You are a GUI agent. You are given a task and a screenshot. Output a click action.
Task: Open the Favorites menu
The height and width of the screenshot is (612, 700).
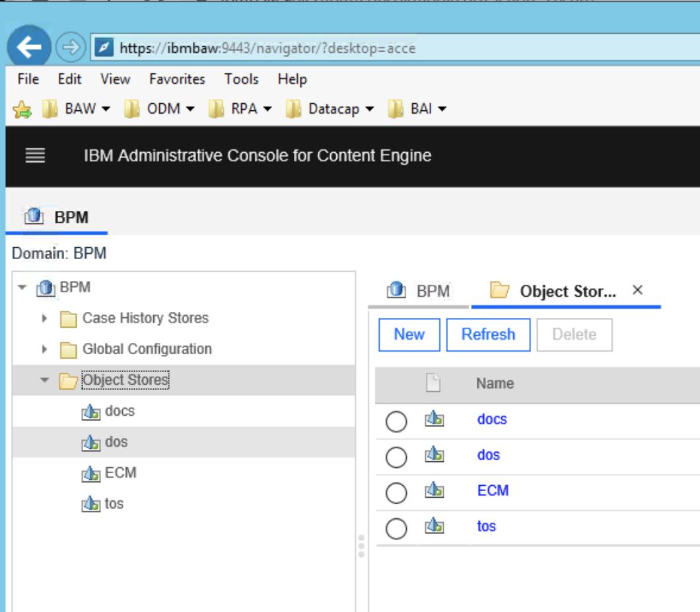177,79
